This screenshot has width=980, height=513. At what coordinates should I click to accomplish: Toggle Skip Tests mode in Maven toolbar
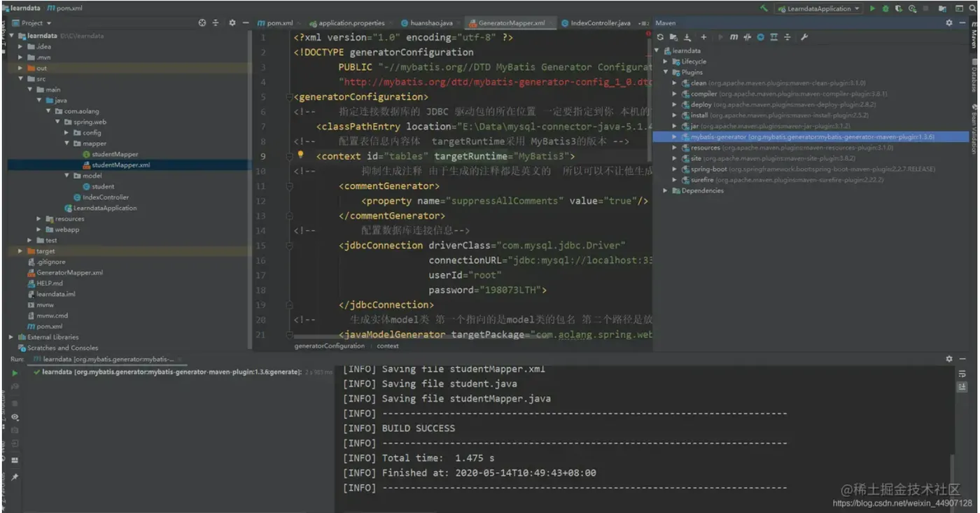pos(760,37)
